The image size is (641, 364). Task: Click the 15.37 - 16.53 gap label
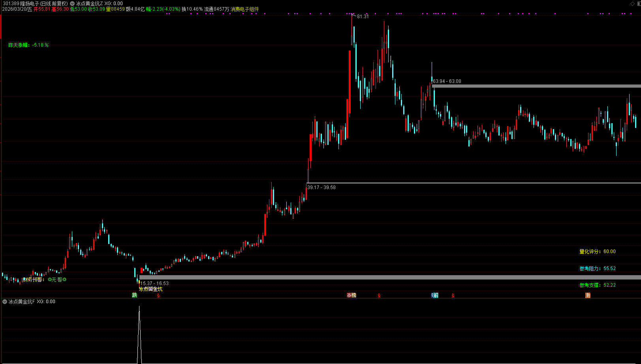tap(154, 283)
